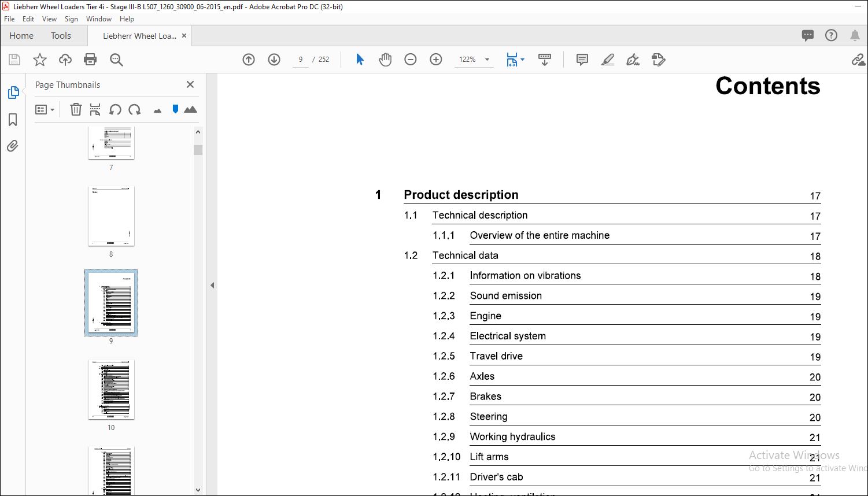Click the share link icon
The image size is (868, 496).
tap(858, 60)
